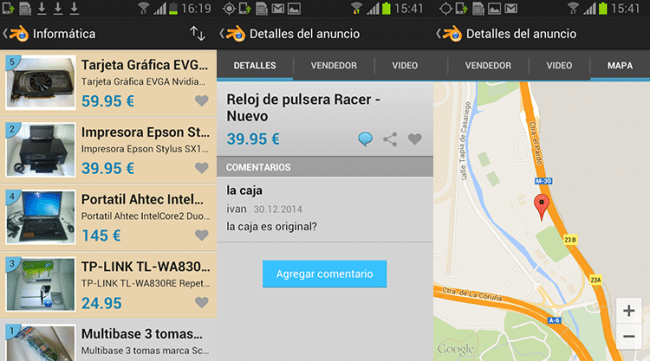Viewport: 650px width, 361px height.
Task: Favorite the TP-LINK TL-WA830 listing
Action: pyautogui.click(x=201, y=302)
